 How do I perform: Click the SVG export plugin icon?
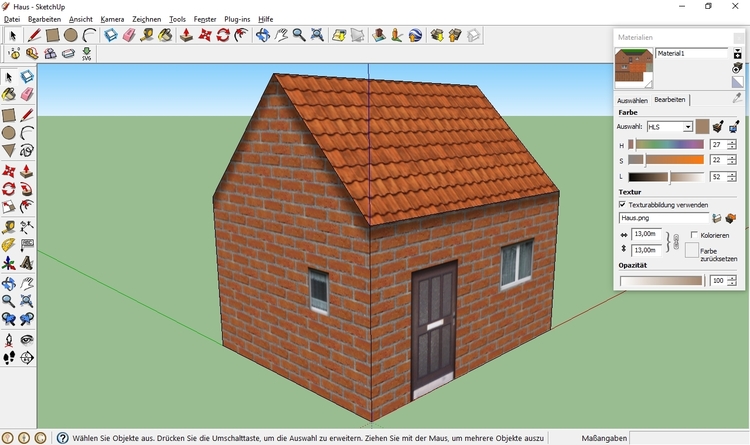click(87, 54)
